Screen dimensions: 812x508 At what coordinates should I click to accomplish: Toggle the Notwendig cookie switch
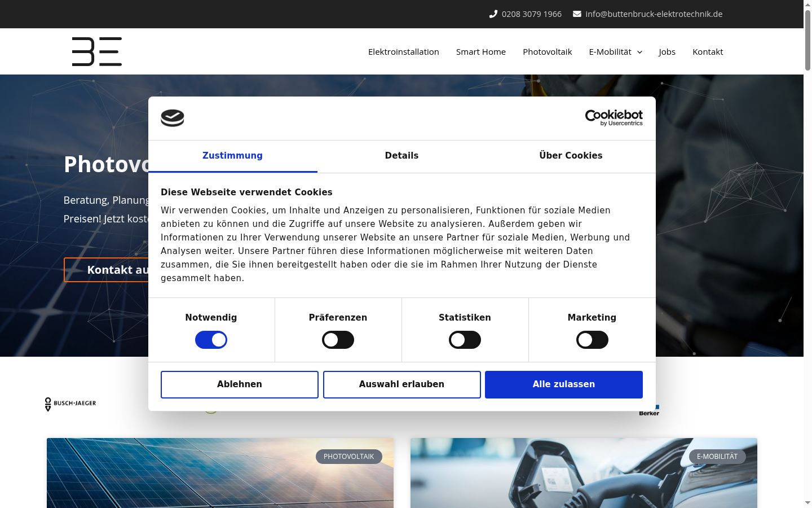pyautogui.click(x=211, y=340)
